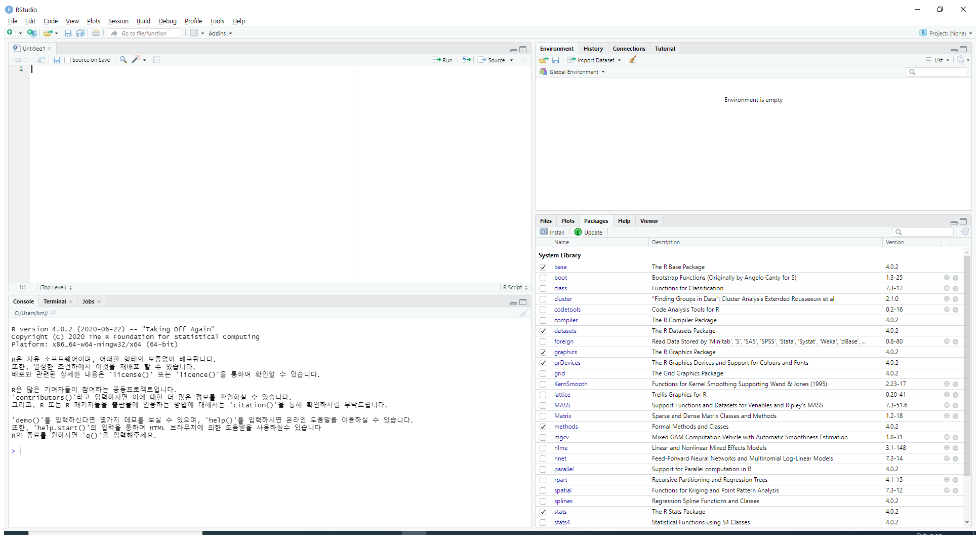Click the Run button
This screenshot has height=535, width=980.
pyautogui.click(x=442, y=60)
